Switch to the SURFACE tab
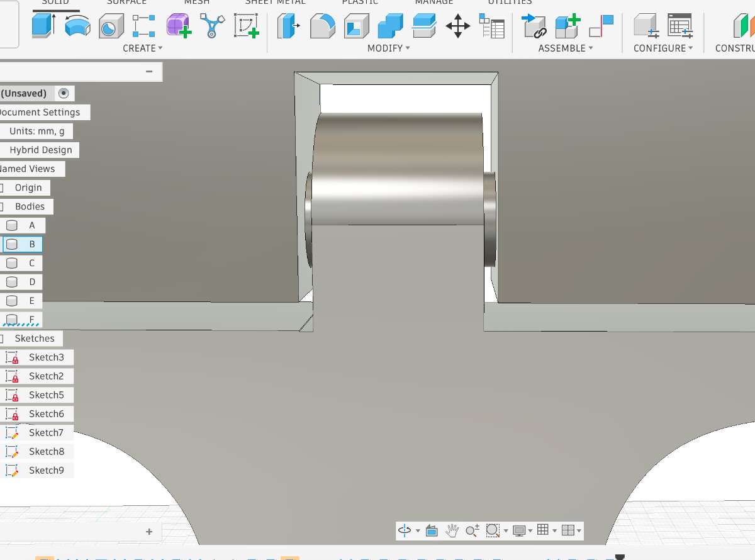The height and width of the screenshot is (560, 755). click(x=126, y=3)
